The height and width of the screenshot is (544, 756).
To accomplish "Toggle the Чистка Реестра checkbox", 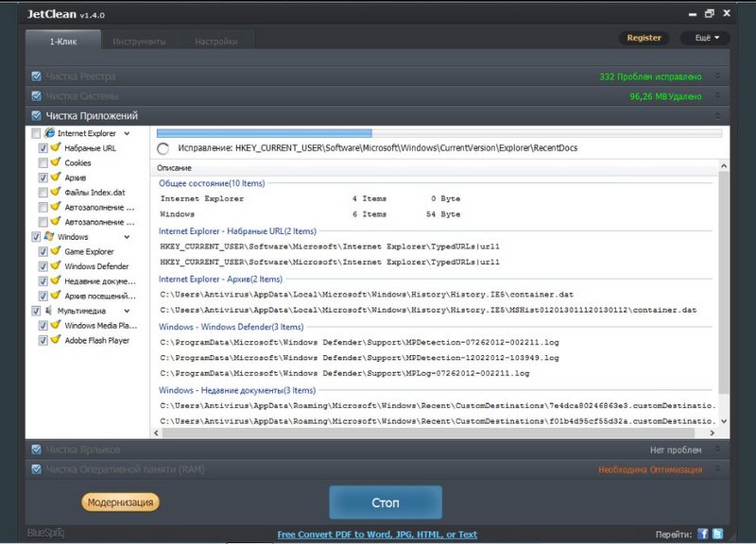I will pyautogui.click(x=36, y=76).
